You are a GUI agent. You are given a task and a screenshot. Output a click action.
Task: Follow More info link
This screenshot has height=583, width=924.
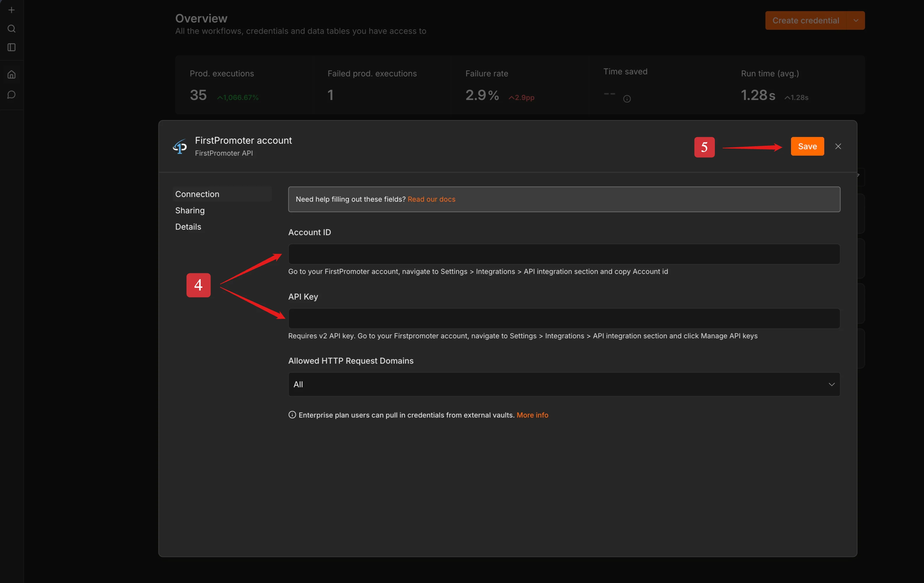click(532, 415)
